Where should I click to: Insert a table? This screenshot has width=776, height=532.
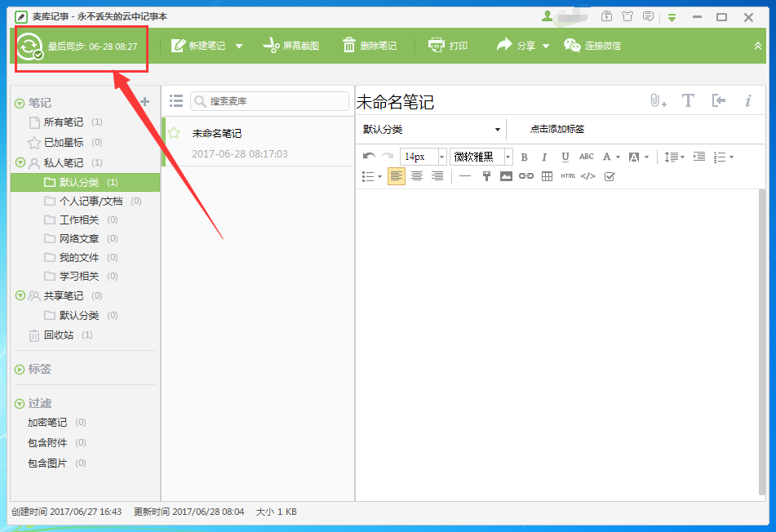(547, 176)
